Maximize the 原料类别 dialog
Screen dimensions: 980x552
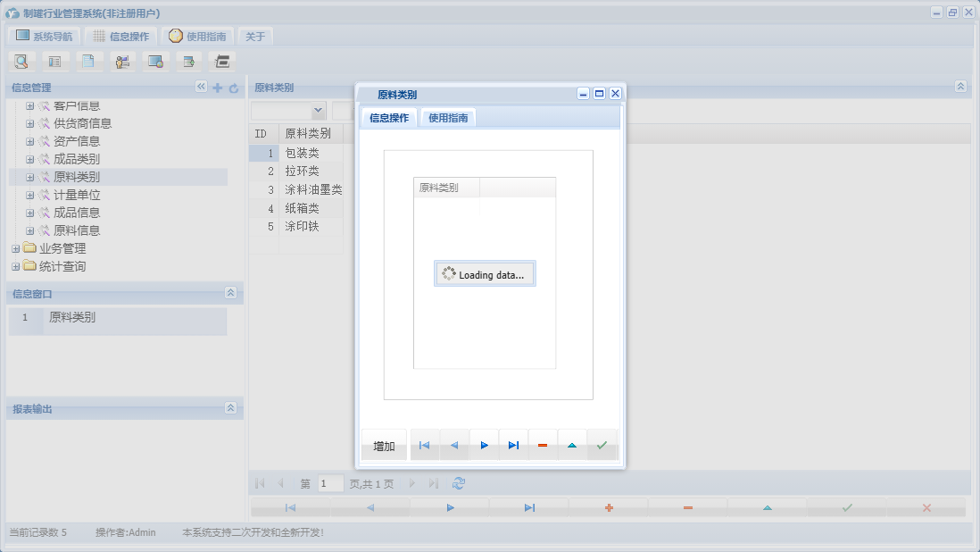point(600,94)
